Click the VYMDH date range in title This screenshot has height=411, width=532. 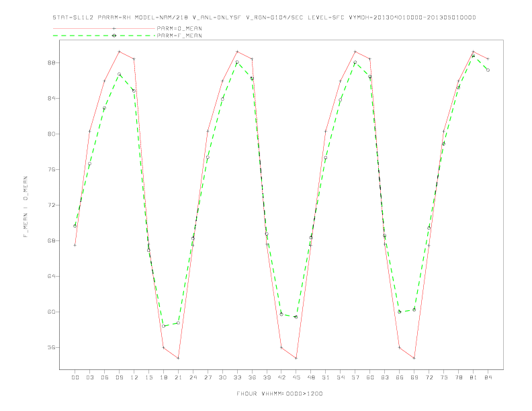412,17
